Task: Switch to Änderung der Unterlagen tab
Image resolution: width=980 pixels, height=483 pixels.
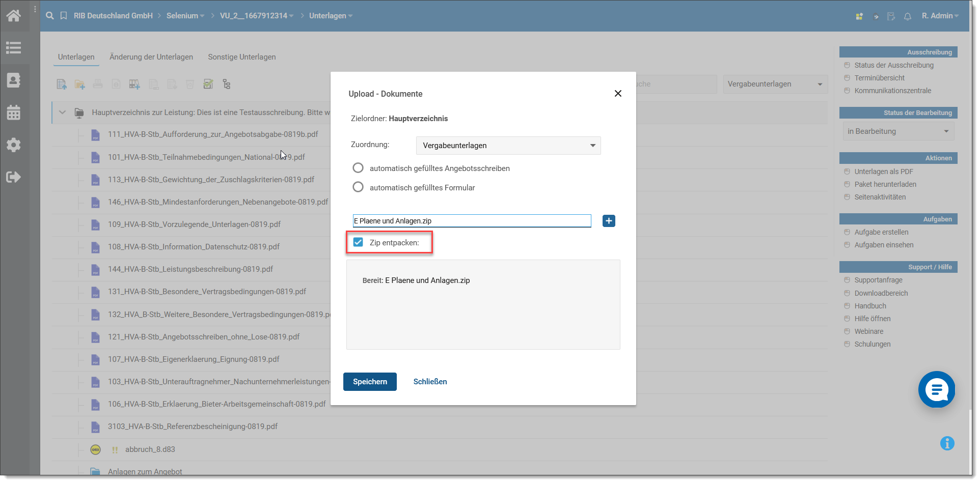Action: point(151,57)
